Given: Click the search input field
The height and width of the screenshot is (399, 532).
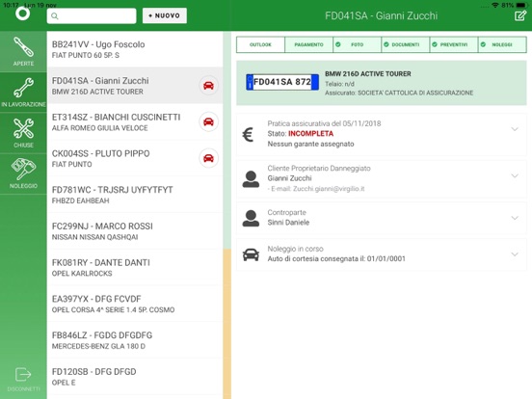Looking at the screenshot, I should point(92,16).
